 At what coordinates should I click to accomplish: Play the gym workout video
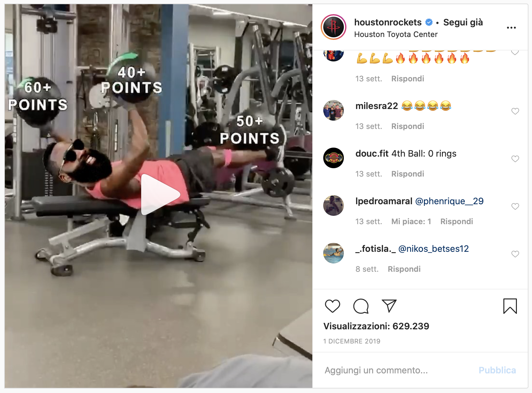pos(161,195)
